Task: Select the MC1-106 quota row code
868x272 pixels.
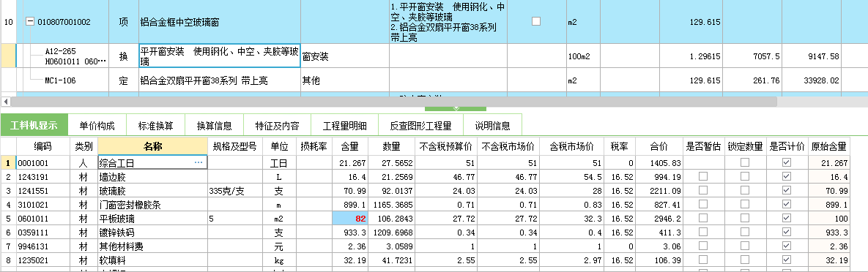Action: click(x=61, y=80)
